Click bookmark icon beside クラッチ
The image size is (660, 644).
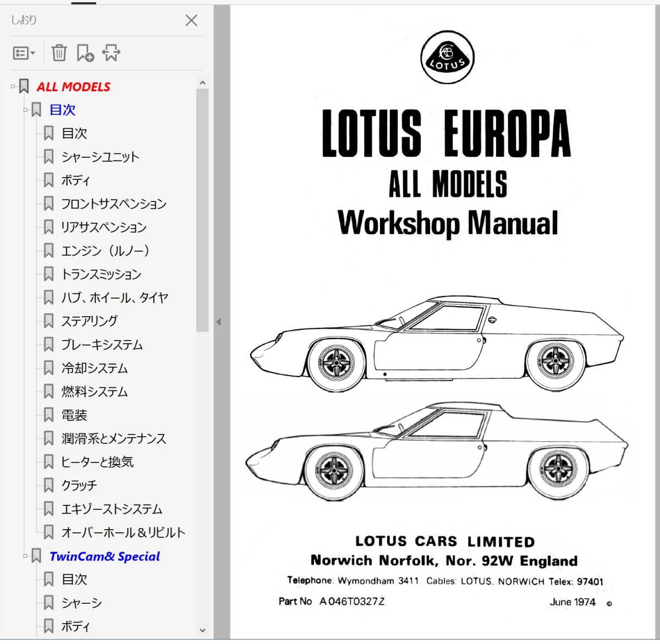tap(48, 485)
